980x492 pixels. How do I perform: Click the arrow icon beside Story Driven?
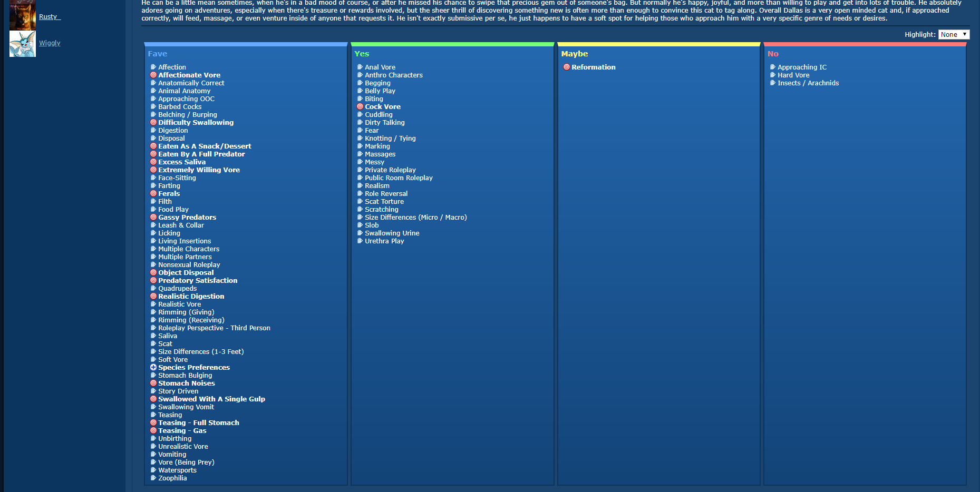(x=153, y=391)
